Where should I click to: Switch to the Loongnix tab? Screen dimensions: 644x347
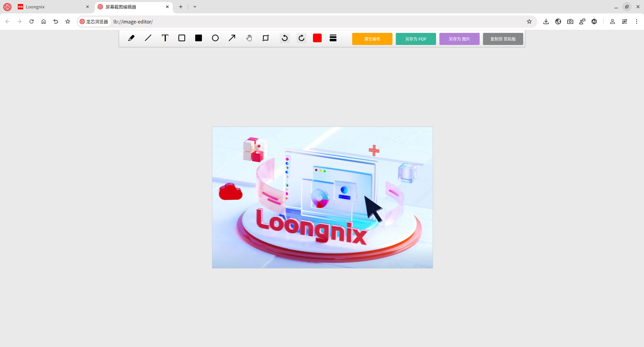click(50, 7)
